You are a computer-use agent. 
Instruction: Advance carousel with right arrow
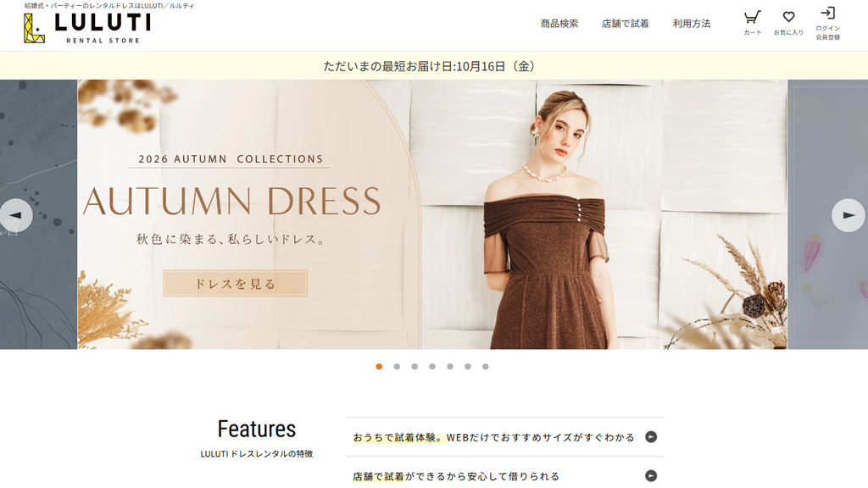(848, 215)
